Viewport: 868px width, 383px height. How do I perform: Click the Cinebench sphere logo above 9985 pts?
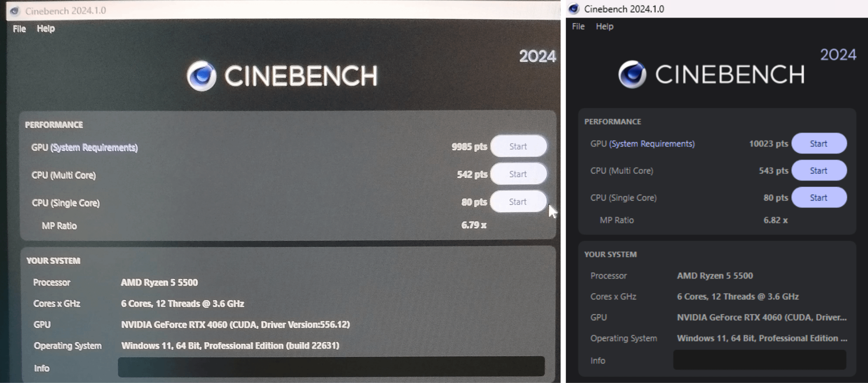click(202, 76)
